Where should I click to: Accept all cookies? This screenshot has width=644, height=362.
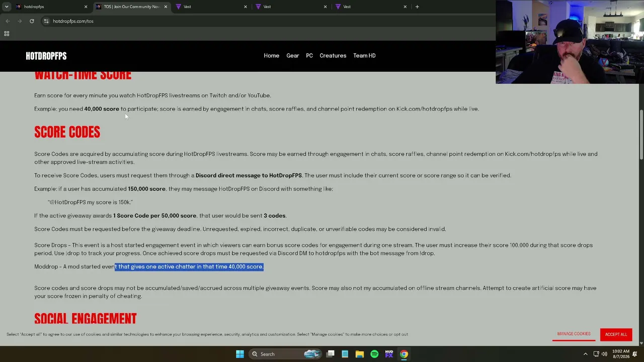(616, 334)
